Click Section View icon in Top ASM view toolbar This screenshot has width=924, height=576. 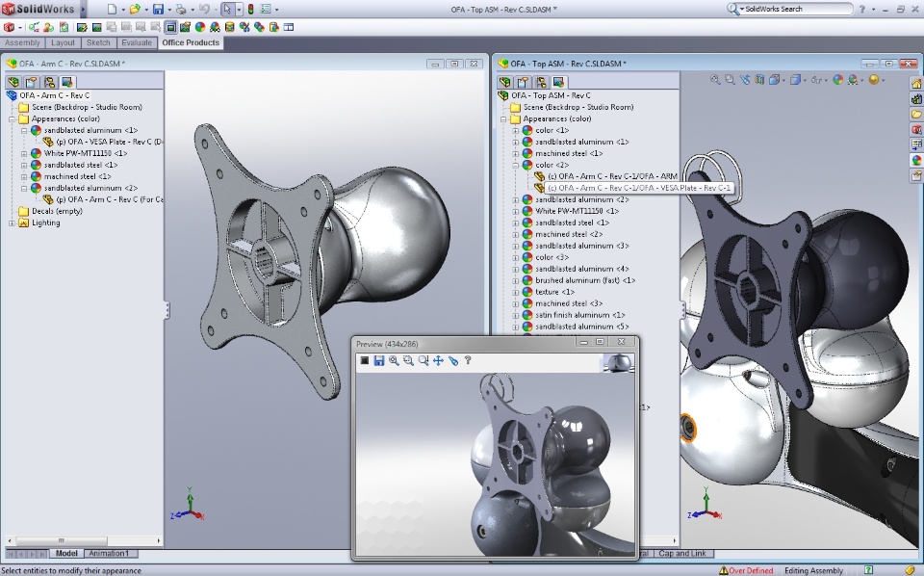tap(759, 80)
